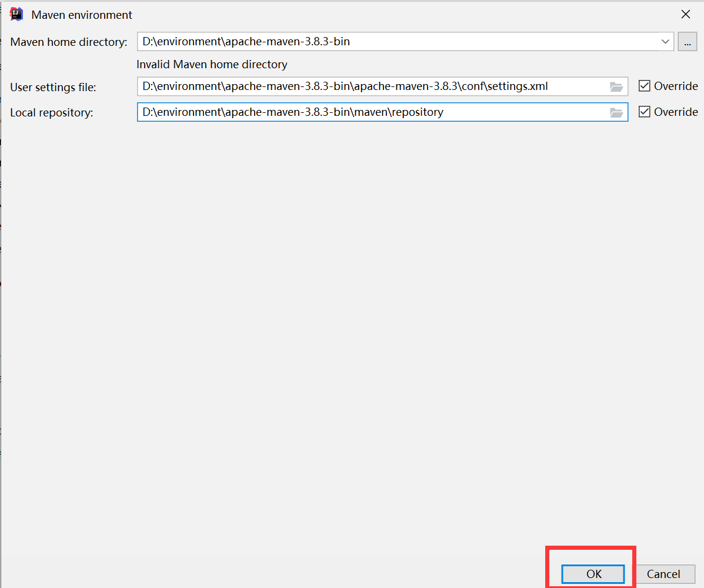Screen dimensions: 704x588
Task: Click the IntelliJ IDEA logo in title bar
Action: click(x=16, y=14)
